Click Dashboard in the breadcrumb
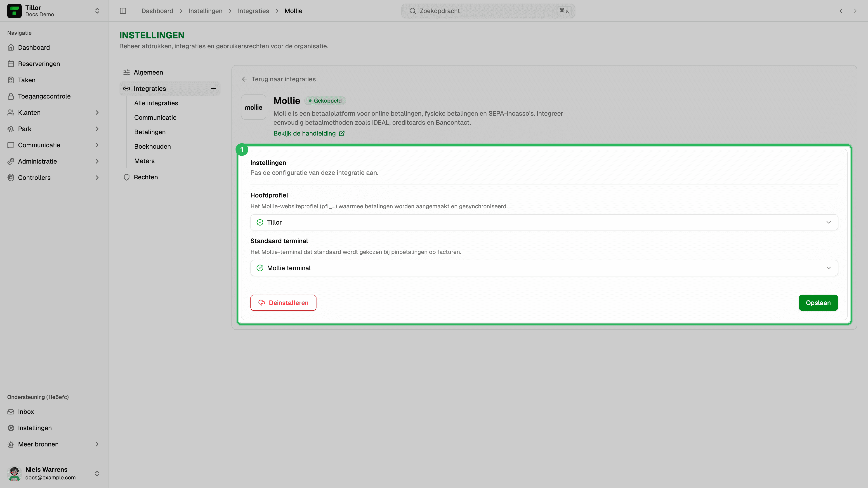The image size is (868, 488). 157,11
